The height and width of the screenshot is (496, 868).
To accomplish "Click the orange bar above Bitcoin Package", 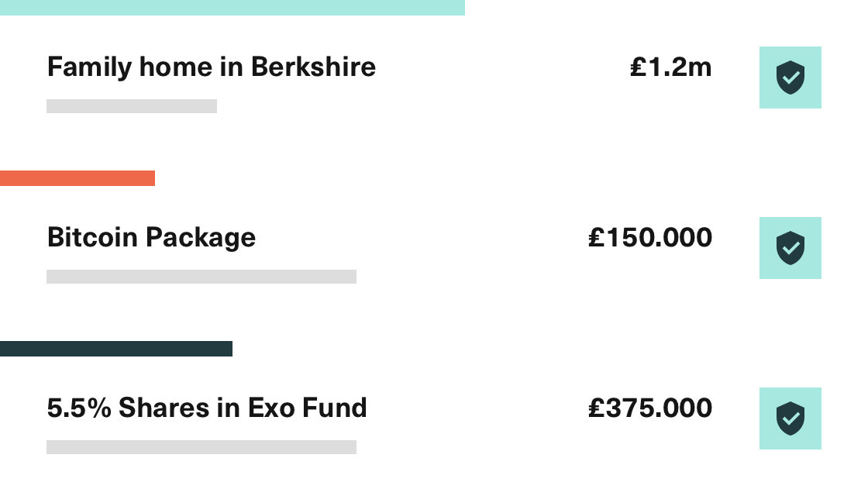I will click(x=77, y=178).
